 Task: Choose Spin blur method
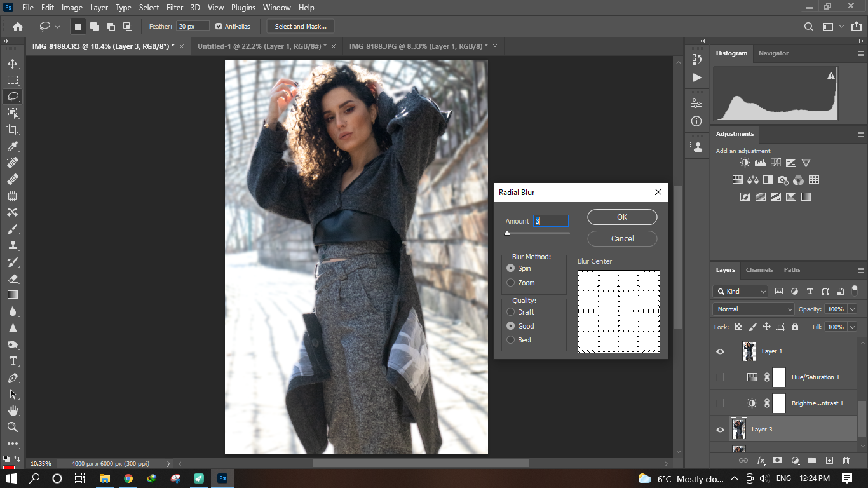(511, 268)
